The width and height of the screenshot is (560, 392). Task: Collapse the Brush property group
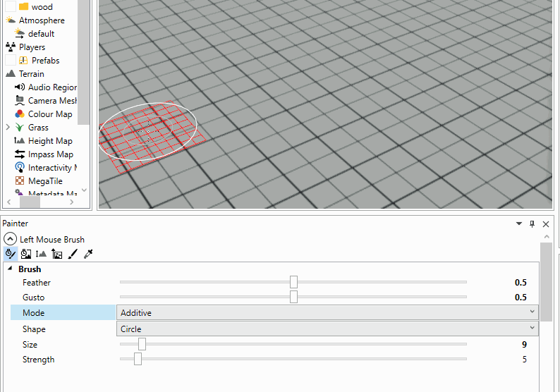pos(10,268)
